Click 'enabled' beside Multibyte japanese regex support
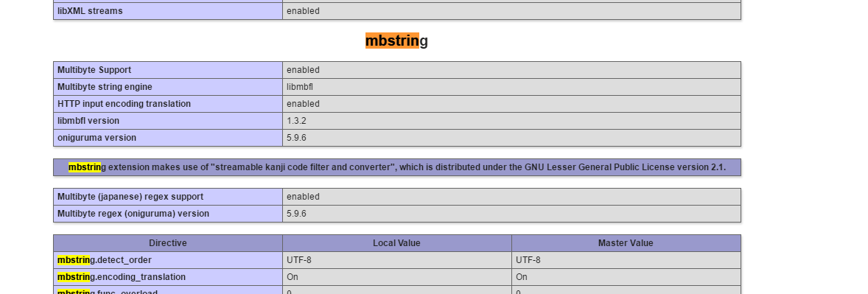Screen dimensions: 868x294 coord(303,197)
